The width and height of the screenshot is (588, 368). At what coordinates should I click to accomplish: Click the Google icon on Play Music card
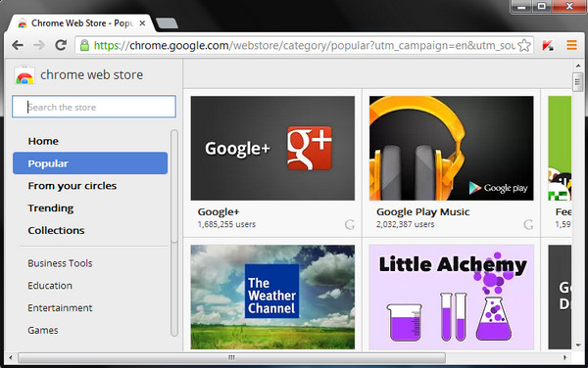pos(528,224)
